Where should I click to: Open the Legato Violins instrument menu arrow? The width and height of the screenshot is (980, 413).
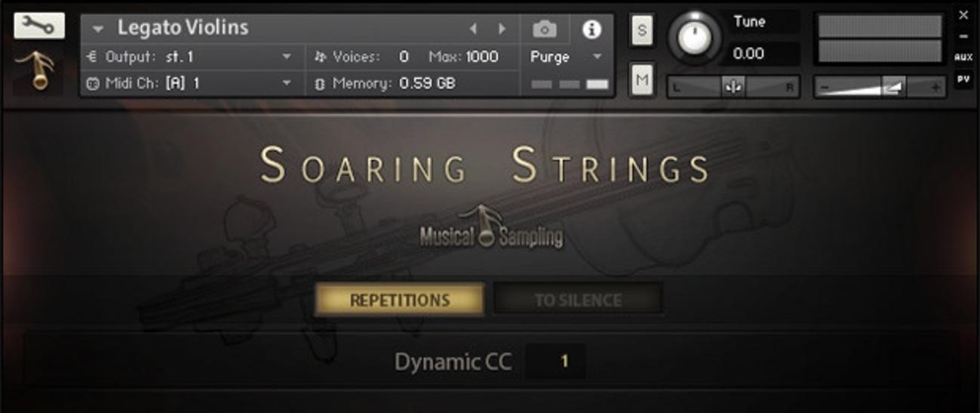98,29
